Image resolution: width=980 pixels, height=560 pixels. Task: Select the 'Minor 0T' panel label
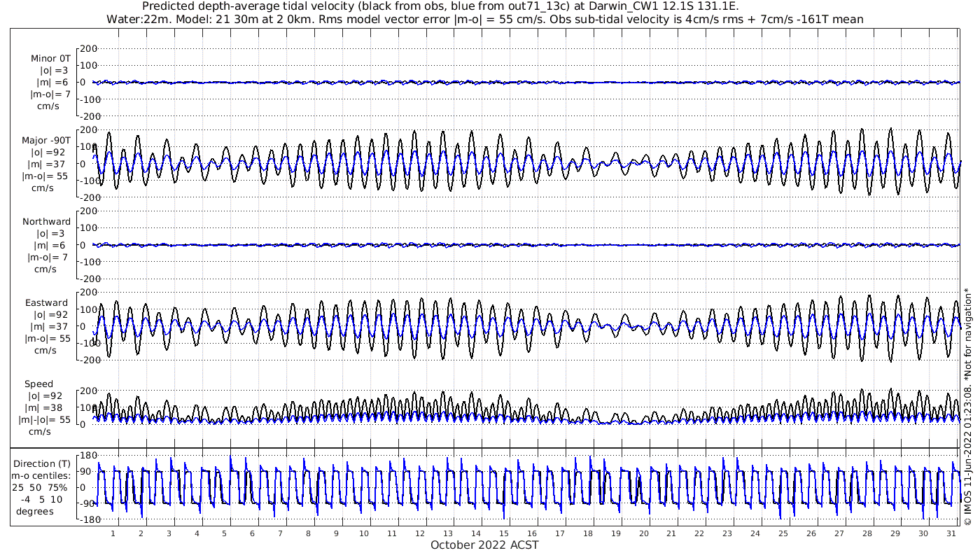coord(50,59)
